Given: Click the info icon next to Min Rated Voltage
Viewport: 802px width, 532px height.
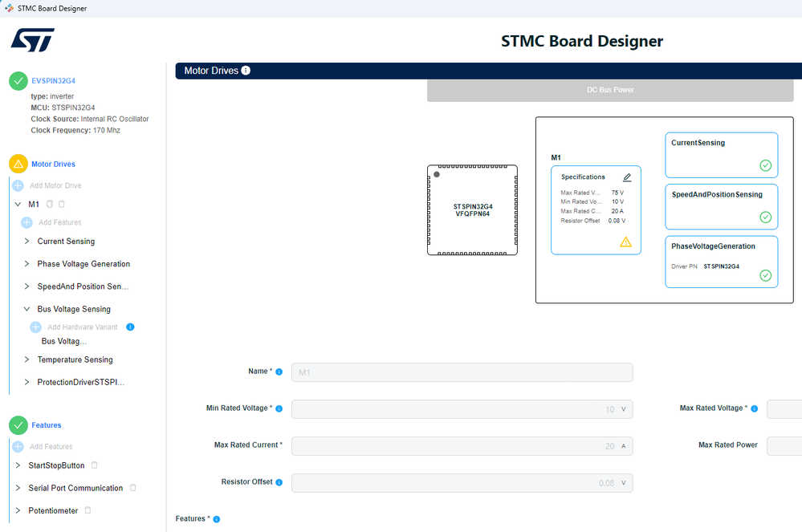Looking at the screenshot, I should tap(279, 408).
